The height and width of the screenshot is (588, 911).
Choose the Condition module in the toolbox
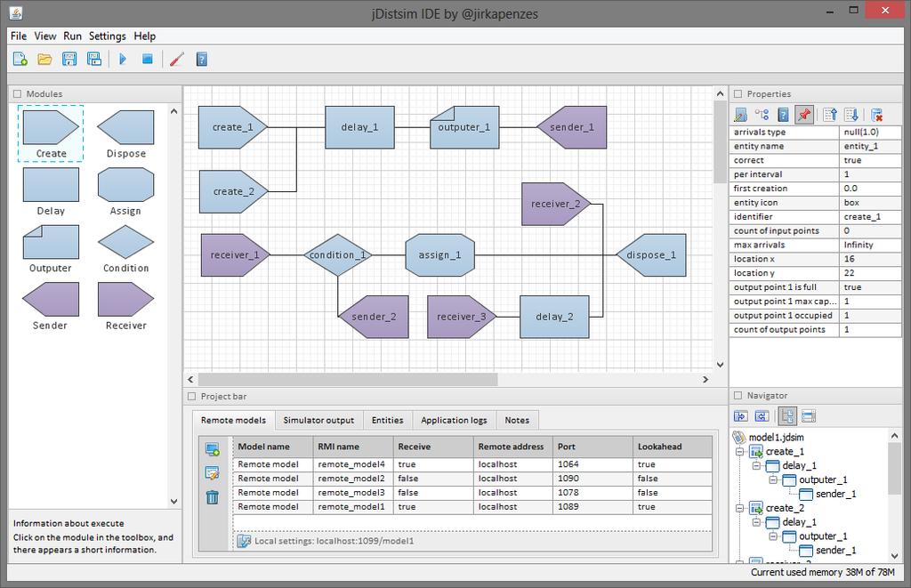(126, 249)
